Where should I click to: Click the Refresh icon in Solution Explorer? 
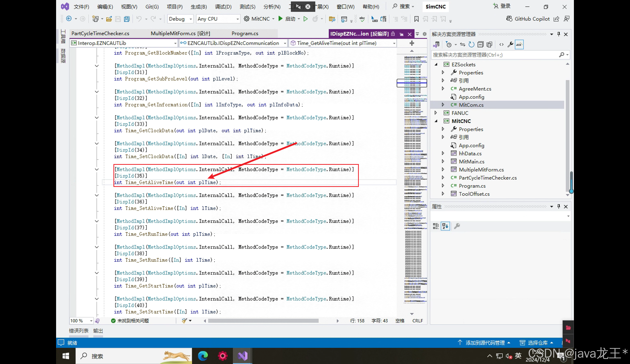point(471,45)
